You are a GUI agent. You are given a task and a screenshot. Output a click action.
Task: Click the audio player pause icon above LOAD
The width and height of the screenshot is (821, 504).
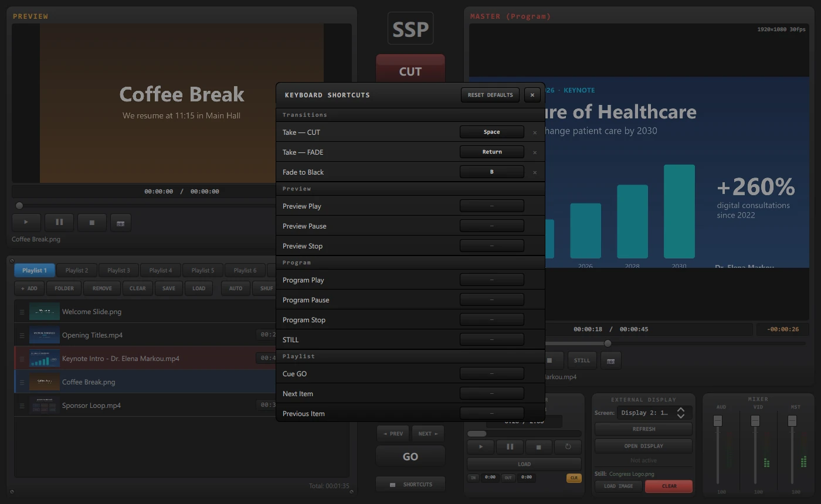510,447
